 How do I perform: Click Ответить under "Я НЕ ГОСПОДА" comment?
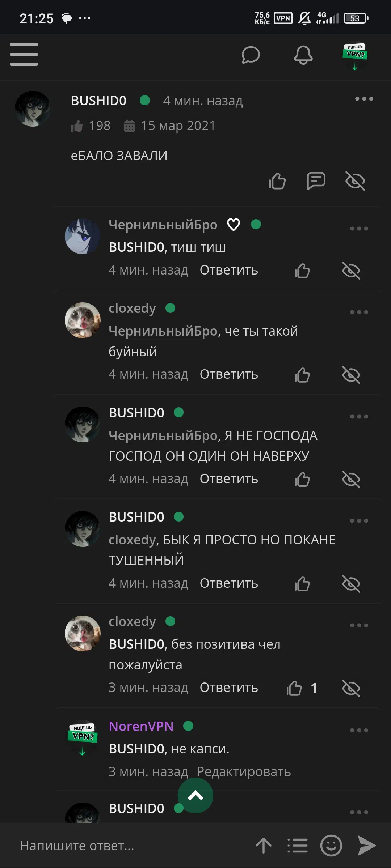pyautogui.click(x=229, y=479)
